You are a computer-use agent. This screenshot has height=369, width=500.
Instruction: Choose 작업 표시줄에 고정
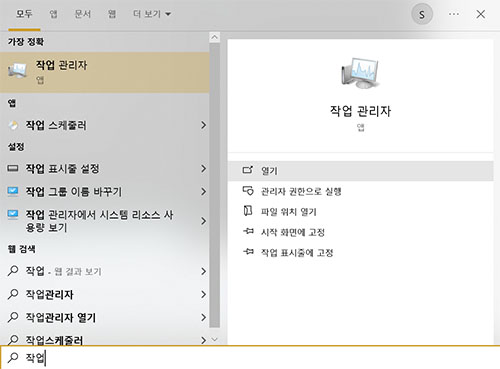pyautogui.click(x=360, y=252)
